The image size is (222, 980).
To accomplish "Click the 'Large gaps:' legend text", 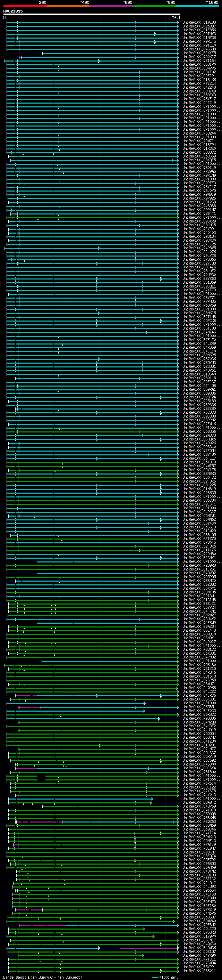I will pos(15,977).
